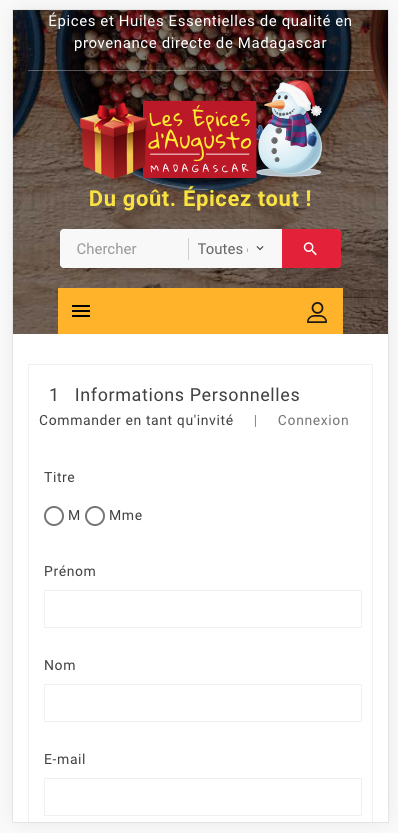The width and height of the screenshot is (398, 833).
Task: Open the user account icon
Action: [x=317, y=312]
